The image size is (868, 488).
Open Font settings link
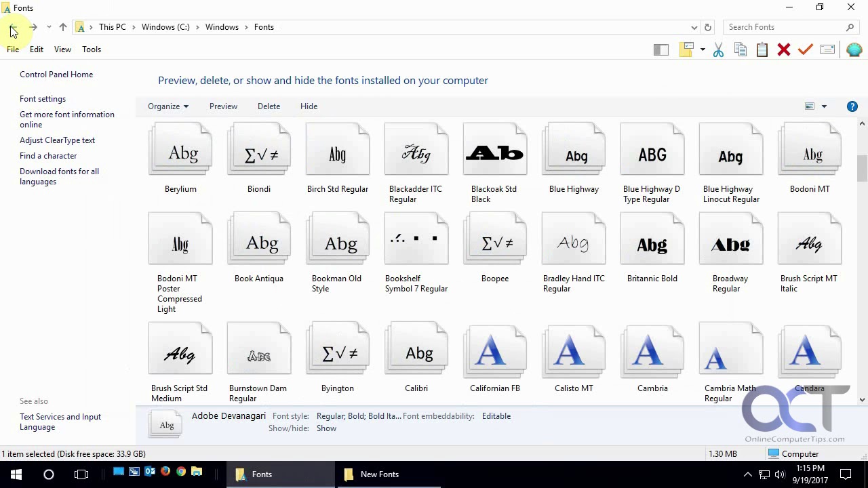[x=43, y=99]
